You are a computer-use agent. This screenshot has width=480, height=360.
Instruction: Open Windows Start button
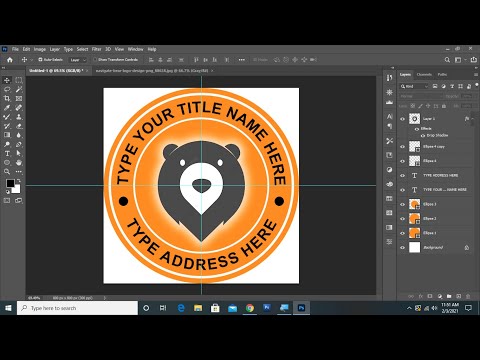click(8, 308)
